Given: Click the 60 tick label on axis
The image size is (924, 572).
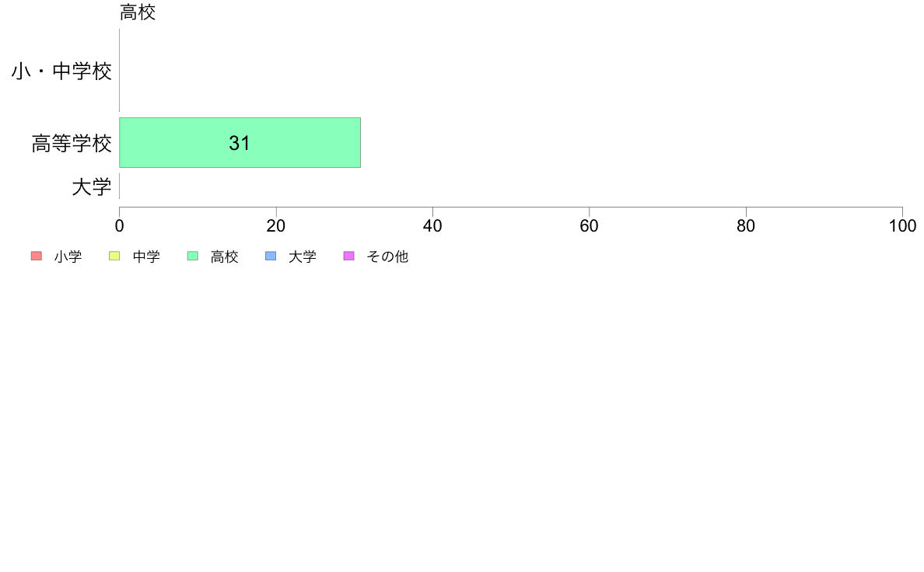Looking at the screenshot, I should coord(589,225).
